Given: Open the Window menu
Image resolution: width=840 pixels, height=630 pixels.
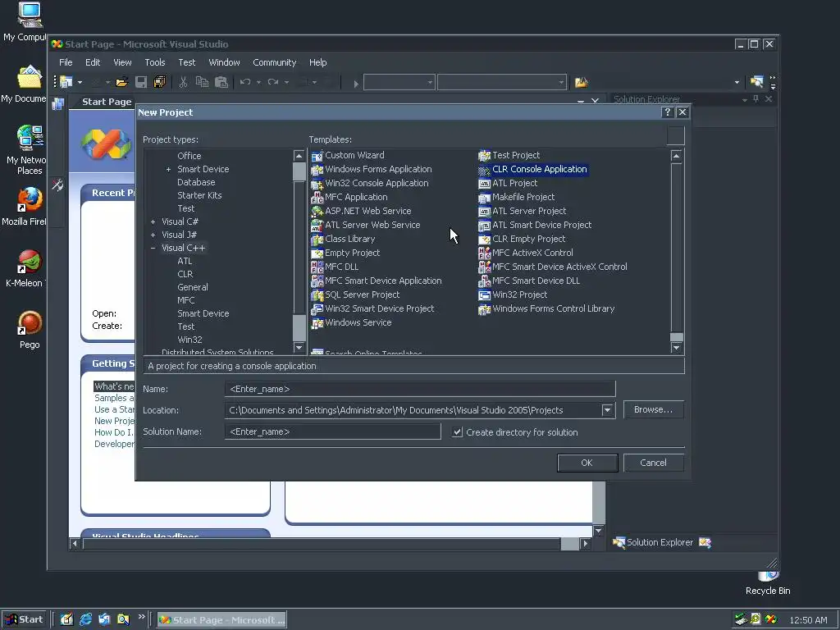Looking at the screenshot, I should coord(224,62).
